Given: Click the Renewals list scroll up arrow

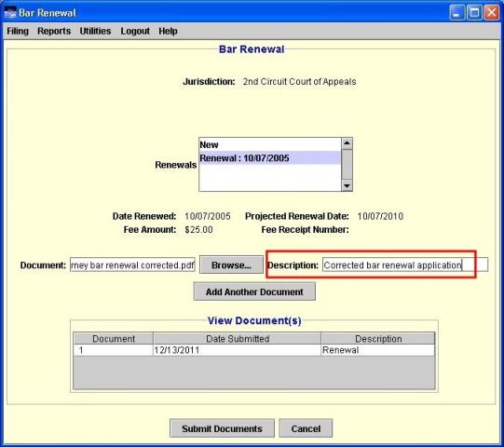Looking at the screenshot, I should coord(347,143).
